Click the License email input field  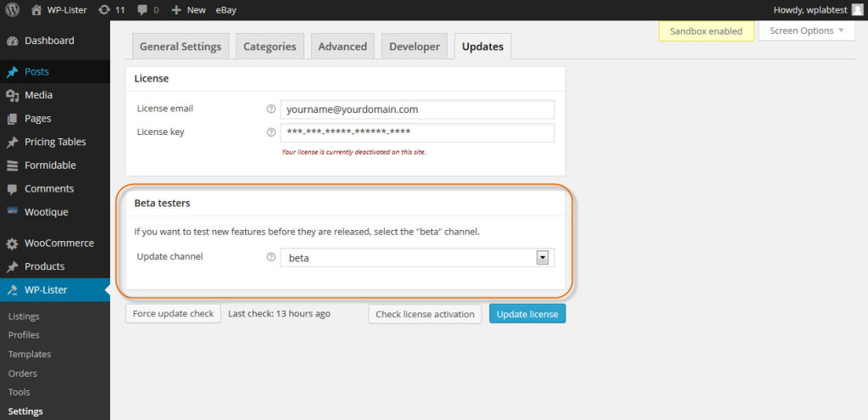417,109
